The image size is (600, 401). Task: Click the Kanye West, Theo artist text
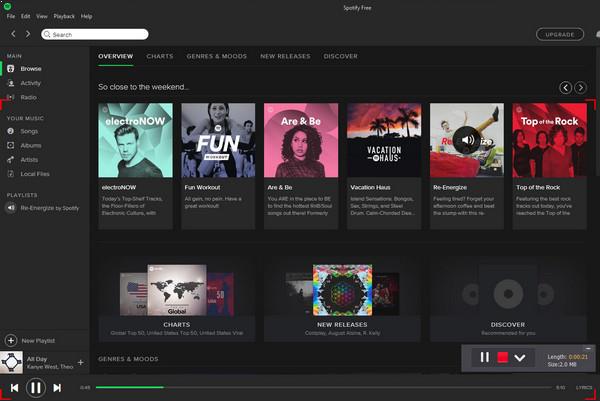coord(50,367)
